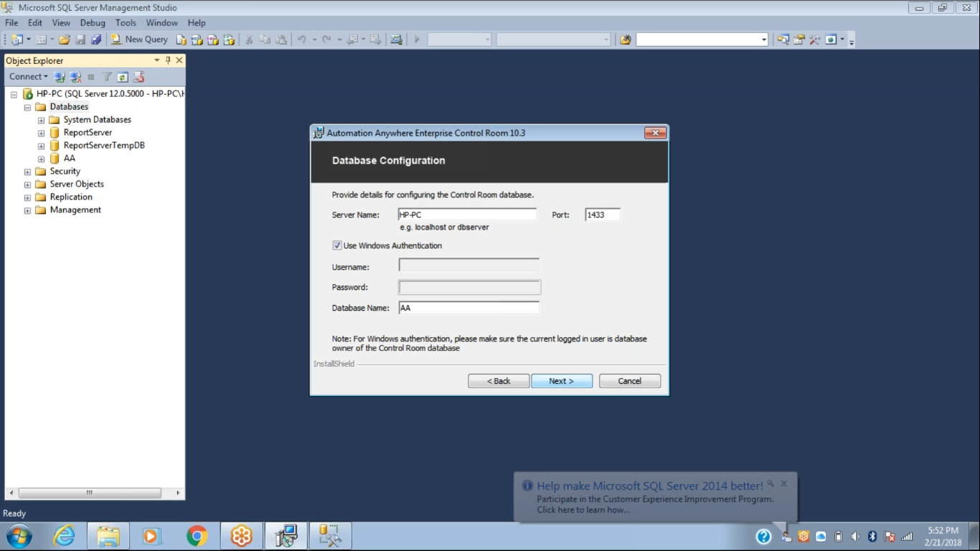This screenshot has width=980, height=551.
Task: Click the Cancel button in installer
Action: [x=630, y=381]
